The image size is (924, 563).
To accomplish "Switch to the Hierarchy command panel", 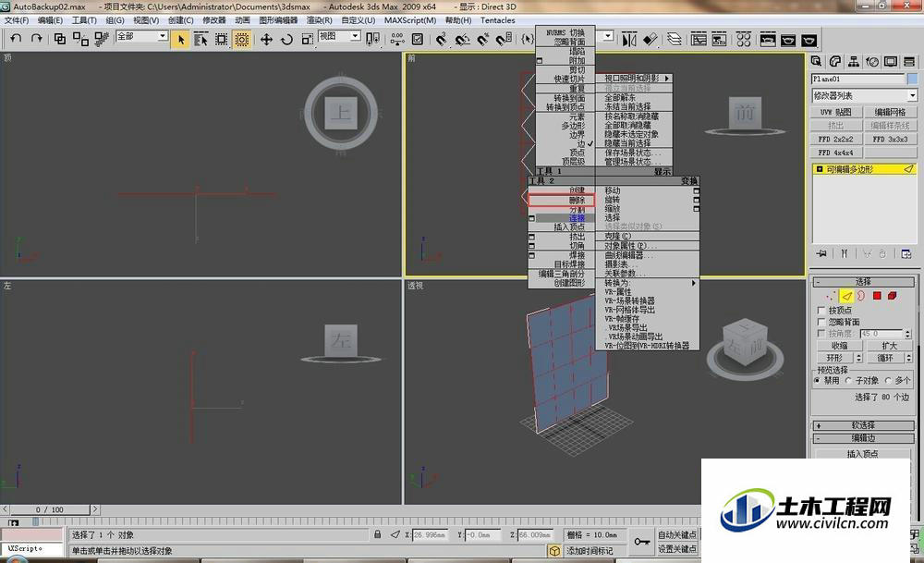I will (853, 62).
